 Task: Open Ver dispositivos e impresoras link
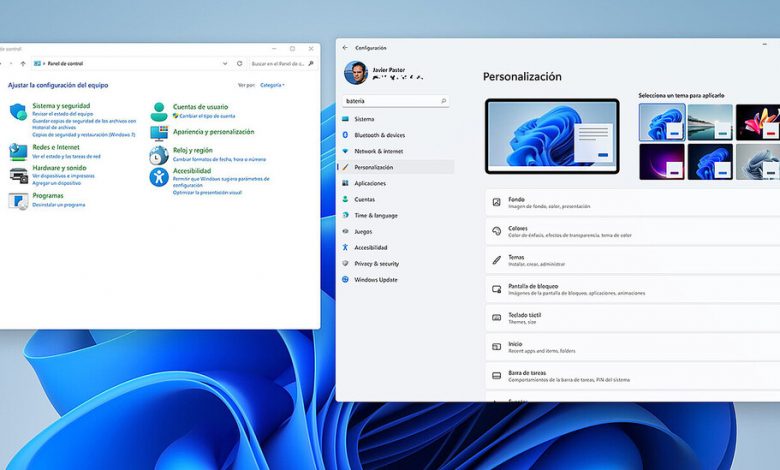click(x=63, y=176)
